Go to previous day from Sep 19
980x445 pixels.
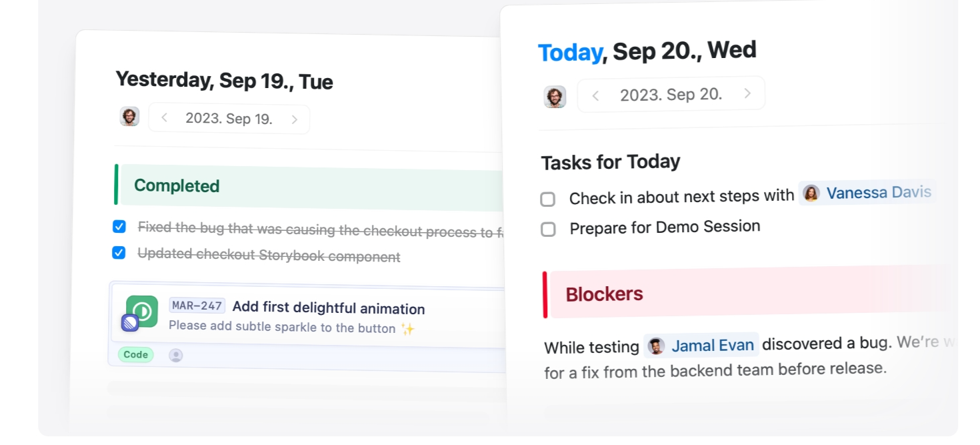point(165,118)
